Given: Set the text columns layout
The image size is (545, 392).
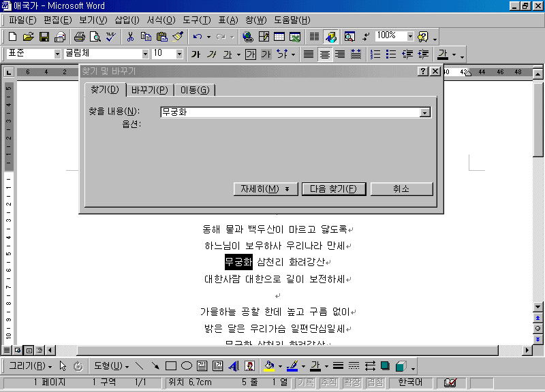Looking at the screenshot, I should pos(314,37).
